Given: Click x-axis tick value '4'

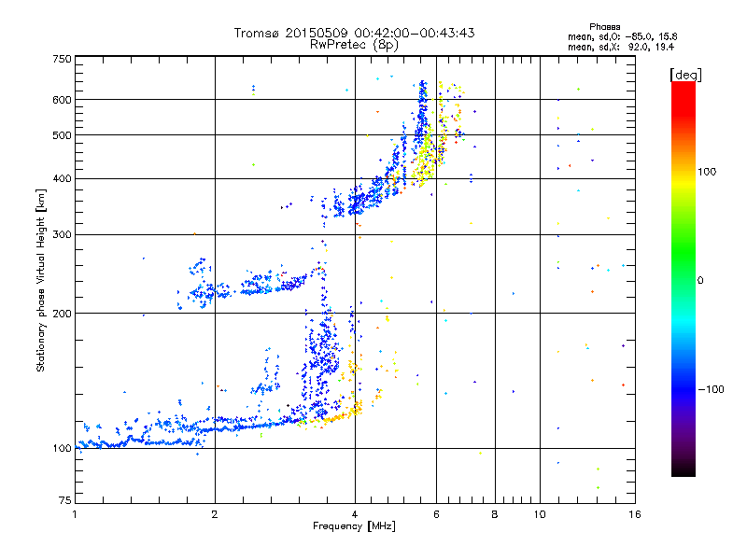Looking at the screenshot, I should click(x=355, y=514).
